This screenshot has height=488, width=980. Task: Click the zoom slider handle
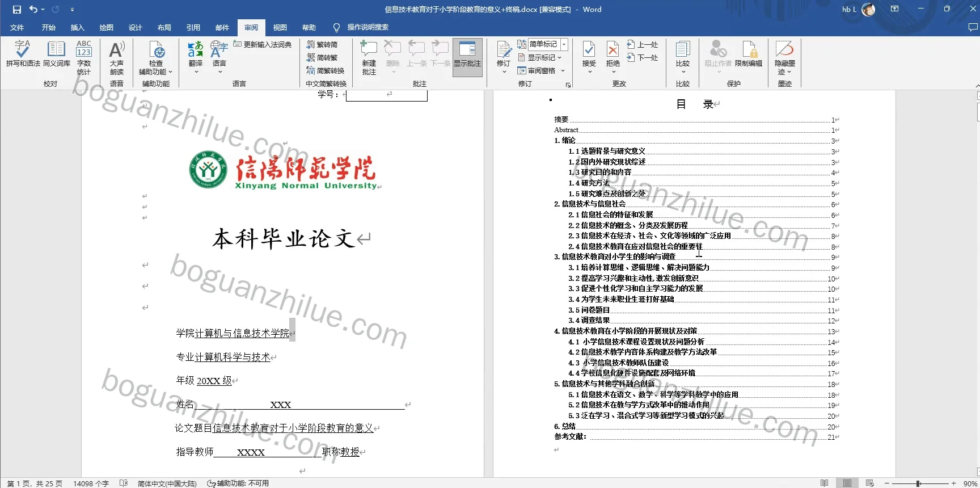tap(918, 483)
